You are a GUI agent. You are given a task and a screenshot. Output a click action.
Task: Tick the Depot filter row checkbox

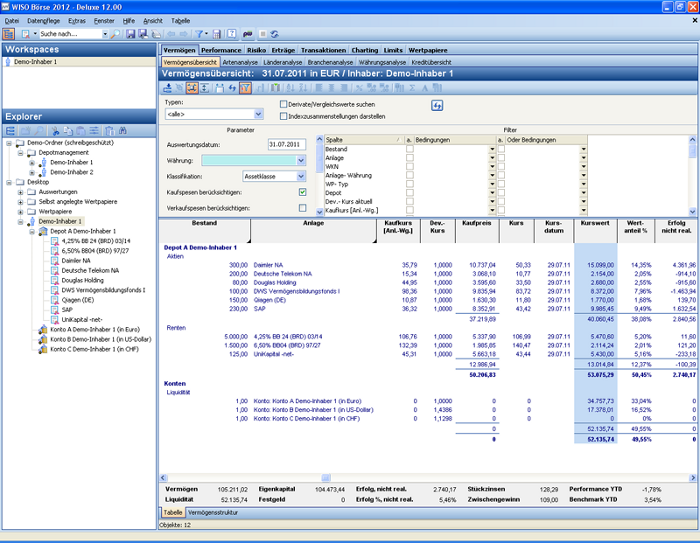pyautogui.click(x=409, y=192)
